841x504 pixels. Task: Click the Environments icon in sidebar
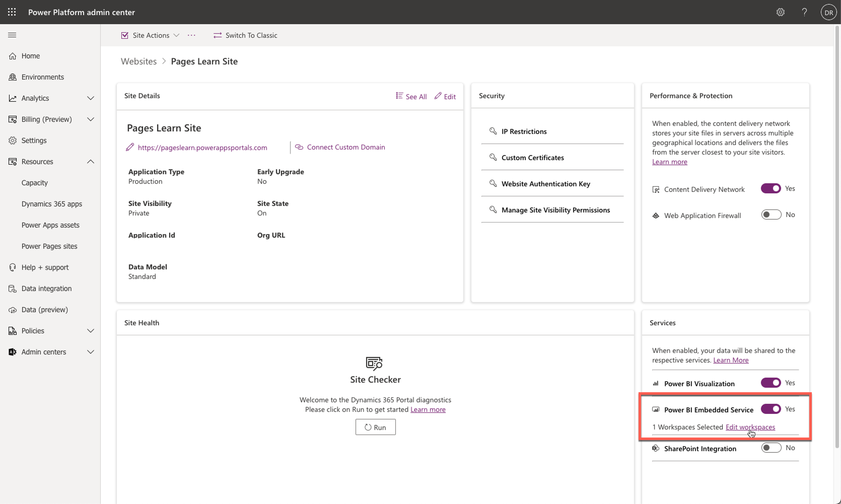click(x=13, y=77)
